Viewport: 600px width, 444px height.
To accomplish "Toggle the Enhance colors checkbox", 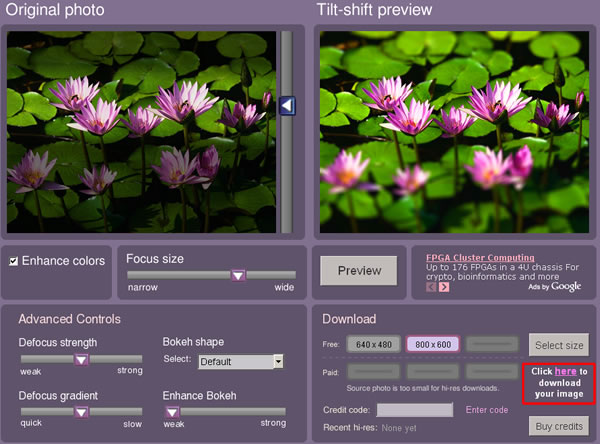I will [x=13, y=262].
